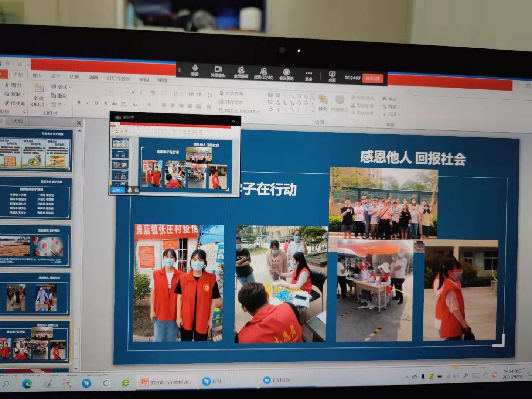The width and height of the screenshot is (532, 399).
Task: Turn off camera in the meeting toolbar
Action: [218, 71]
